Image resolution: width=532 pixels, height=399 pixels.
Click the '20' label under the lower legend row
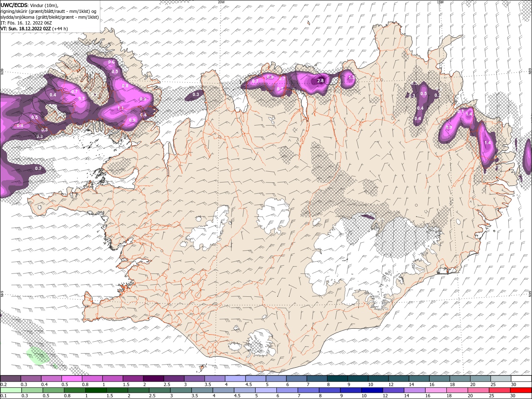pos(471,396)
